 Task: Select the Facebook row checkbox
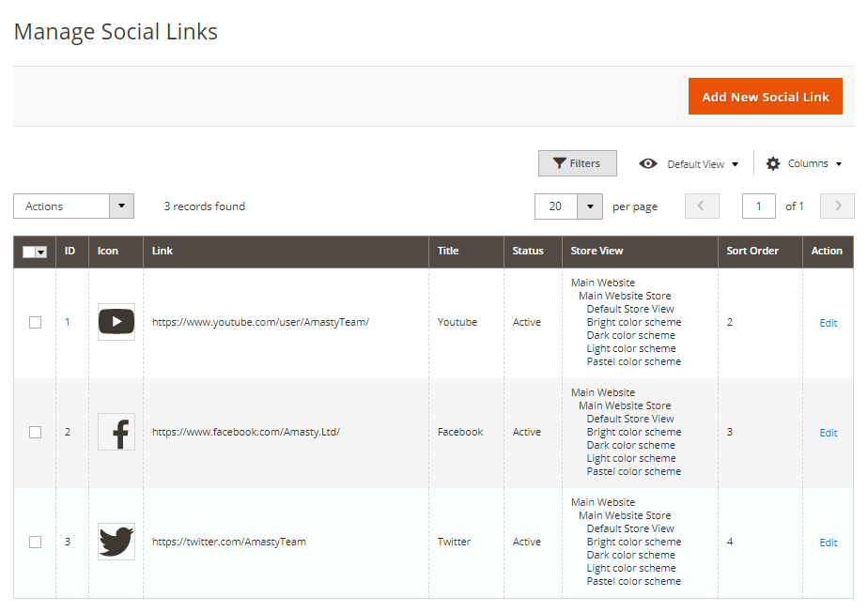pos(35,432)
